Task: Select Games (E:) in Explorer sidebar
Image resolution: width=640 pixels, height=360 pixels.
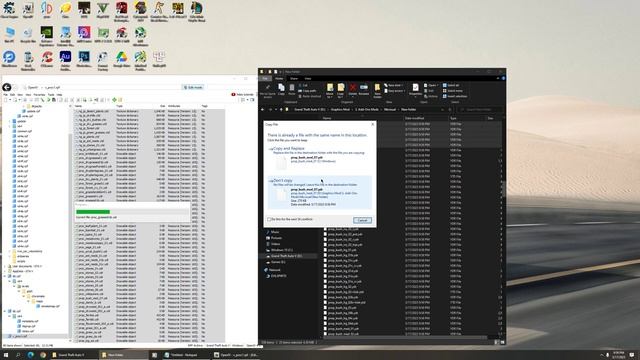Action: [278, 262]
